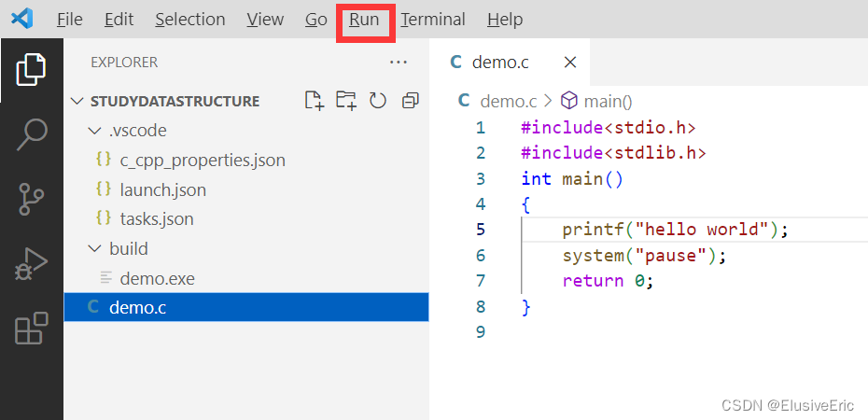Screen dimensions: 868x420
Task: Click line number 9 in the gutter
Action: (x=480, y=331)
